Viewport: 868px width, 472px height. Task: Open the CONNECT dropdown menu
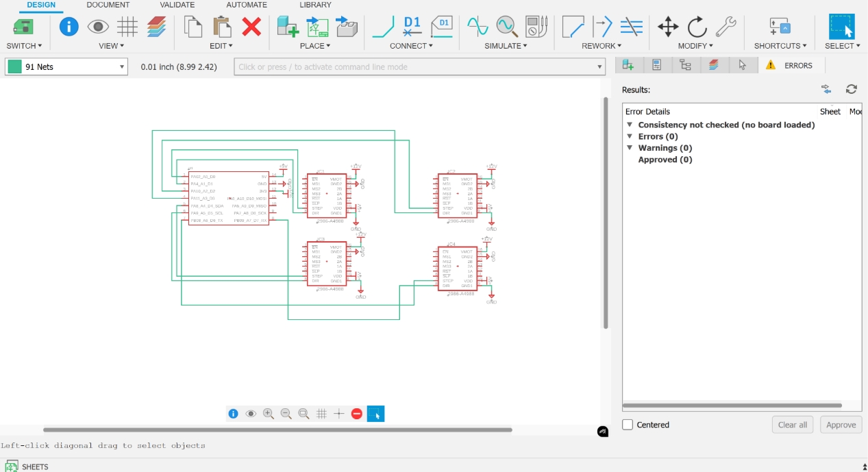pos(411,46)
